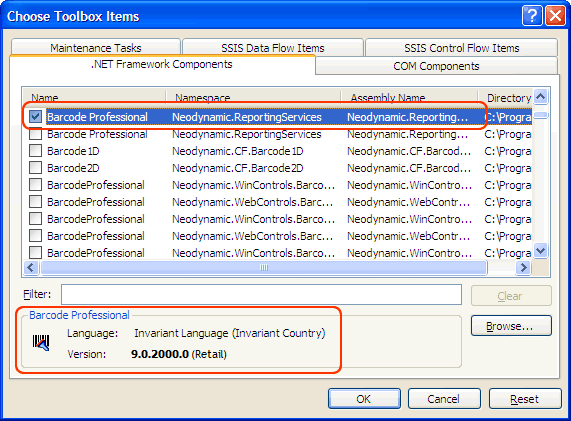571x421 pixels.
Task: Click the highlighted Neodynamic.ReportingServices namespace cell
Action: coord(247,117)
